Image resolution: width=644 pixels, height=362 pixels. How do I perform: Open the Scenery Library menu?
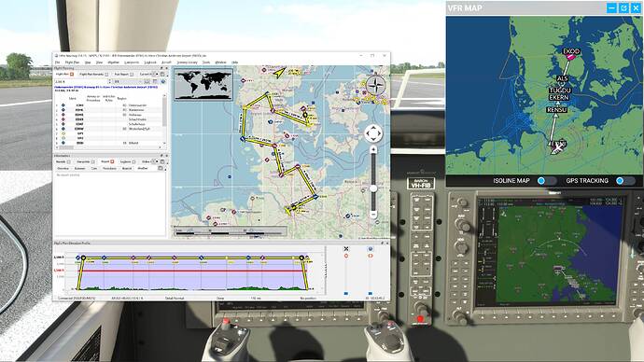click(188, 63)
